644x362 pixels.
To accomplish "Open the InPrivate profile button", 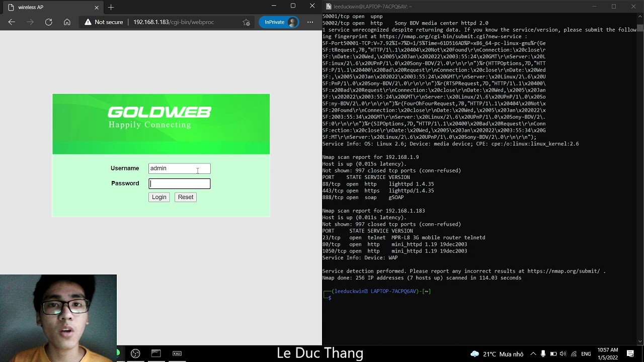I will [279, 22].
